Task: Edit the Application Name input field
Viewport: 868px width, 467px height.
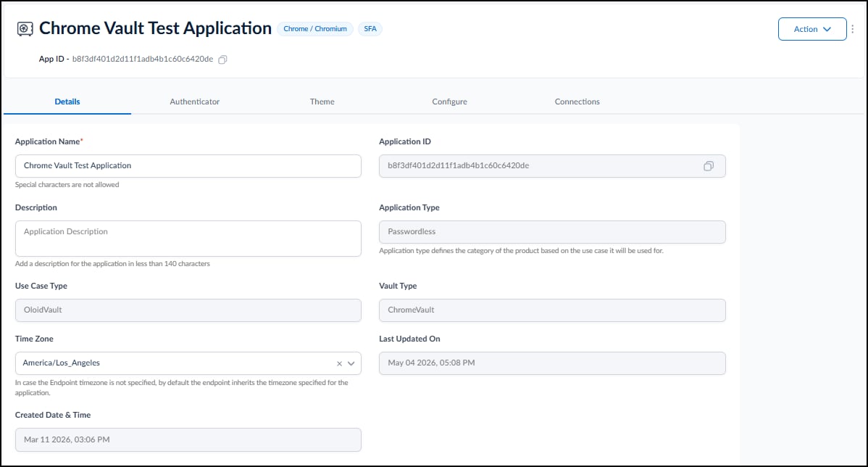Action: (188, 165)
